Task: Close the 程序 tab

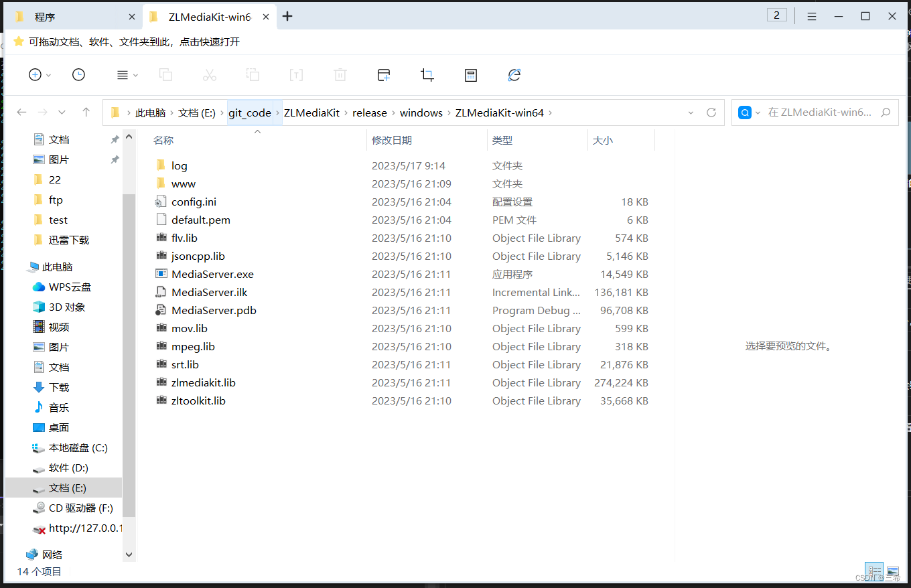Action: (x=132, y=17)
